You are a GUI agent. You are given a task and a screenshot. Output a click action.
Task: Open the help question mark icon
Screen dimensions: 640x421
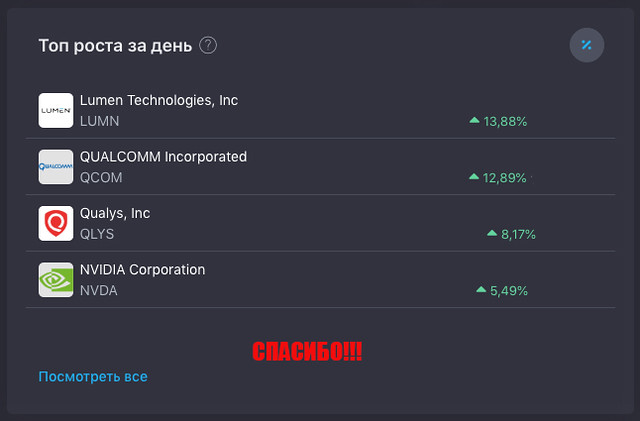(x=208, y=45)
